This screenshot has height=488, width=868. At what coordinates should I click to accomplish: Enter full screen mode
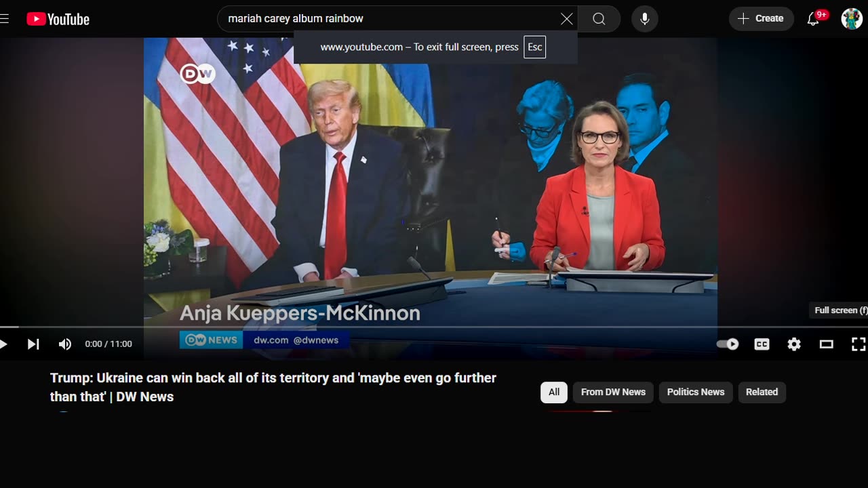click(x=859, y=344)
